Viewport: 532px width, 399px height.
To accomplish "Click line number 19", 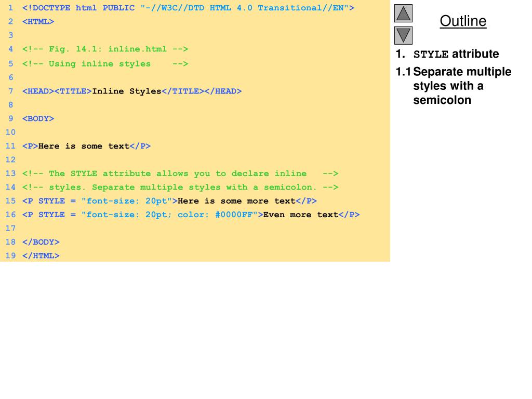I will point(10,256).
